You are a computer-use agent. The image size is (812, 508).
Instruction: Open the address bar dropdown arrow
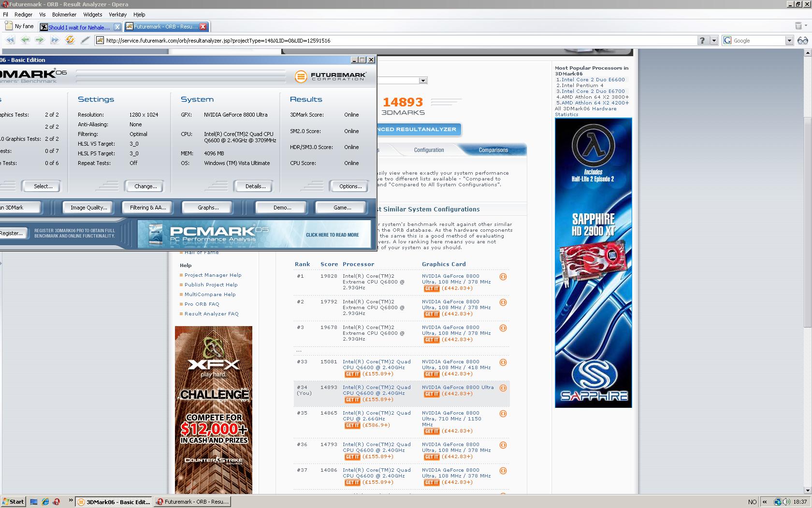pos(713,41)
